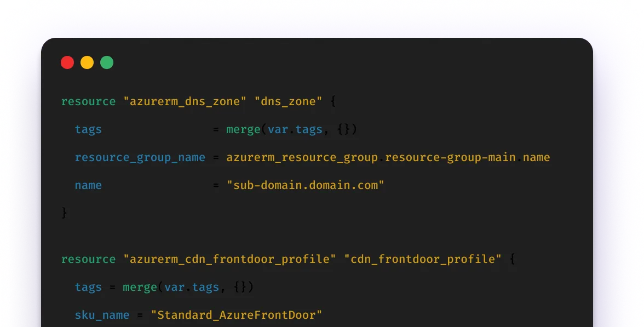
Task: Click the sku_name attribute
Action: [102, 315]
